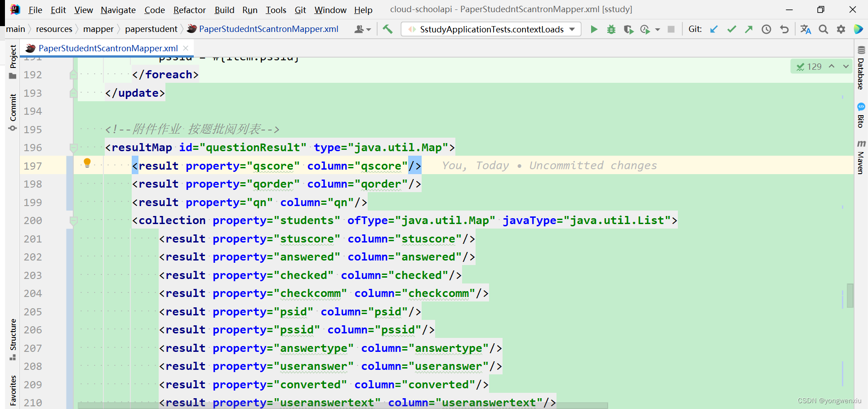
Task: Close the PaperStudedntScantronMapper.xml tab
Action: 186,48
